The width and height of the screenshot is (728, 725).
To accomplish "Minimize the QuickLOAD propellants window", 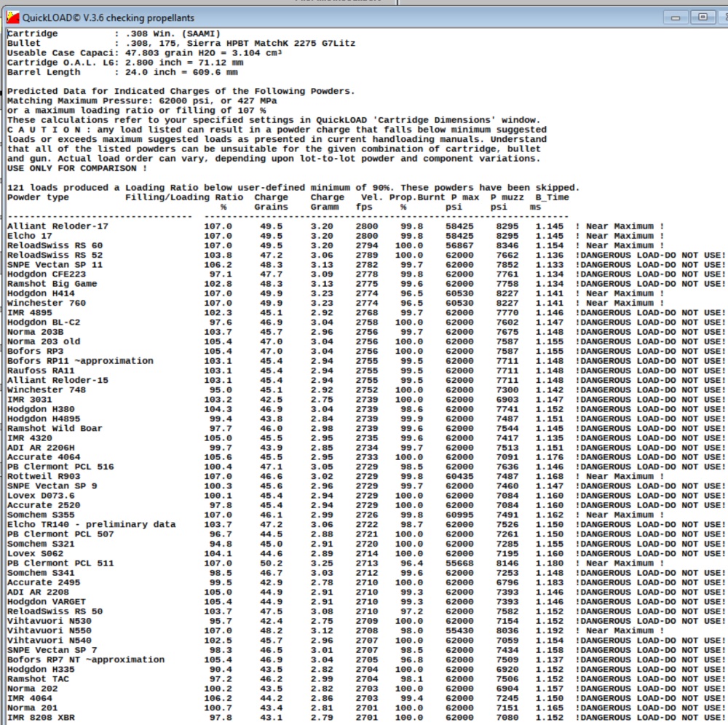I will click(x=676, y=17).
